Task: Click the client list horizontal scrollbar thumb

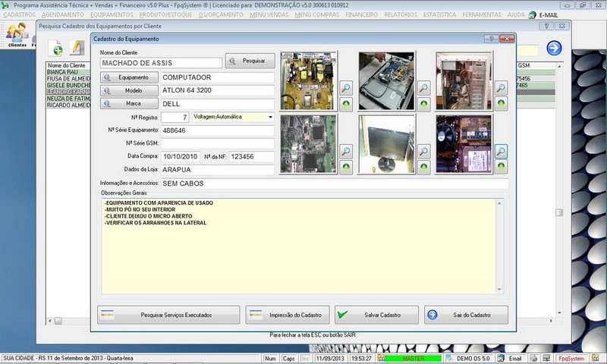Action: coord(58,321)
